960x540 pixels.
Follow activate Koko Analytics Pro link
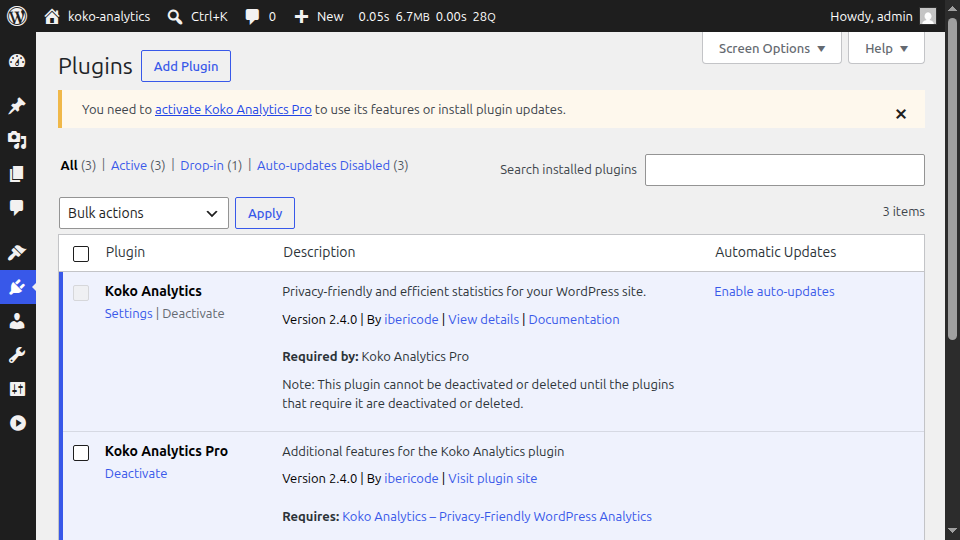pyautogui.click(x=233, y=110)
